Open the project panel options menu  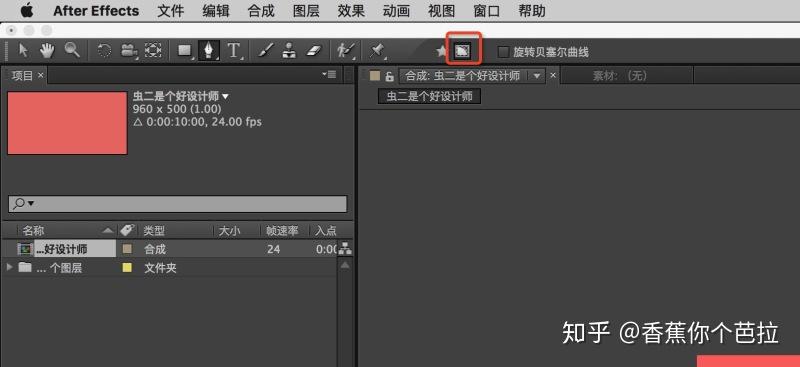[329, 75]
